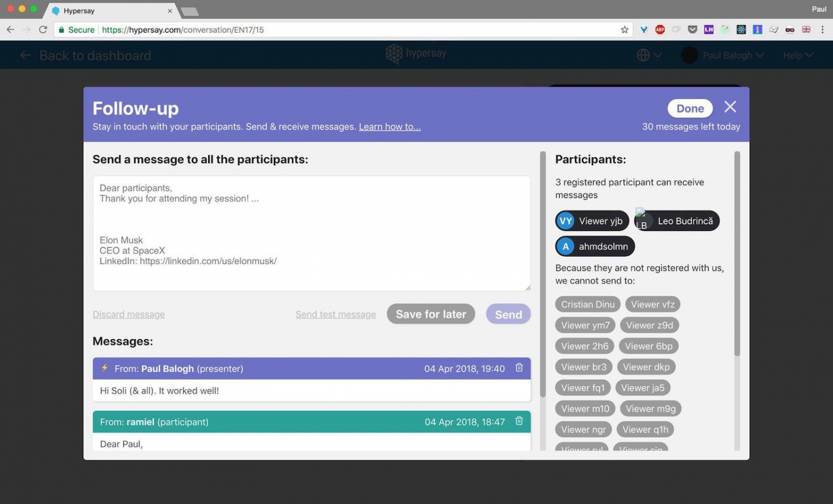Open Chrome's three-dot menu

click(x=822, y=30)
